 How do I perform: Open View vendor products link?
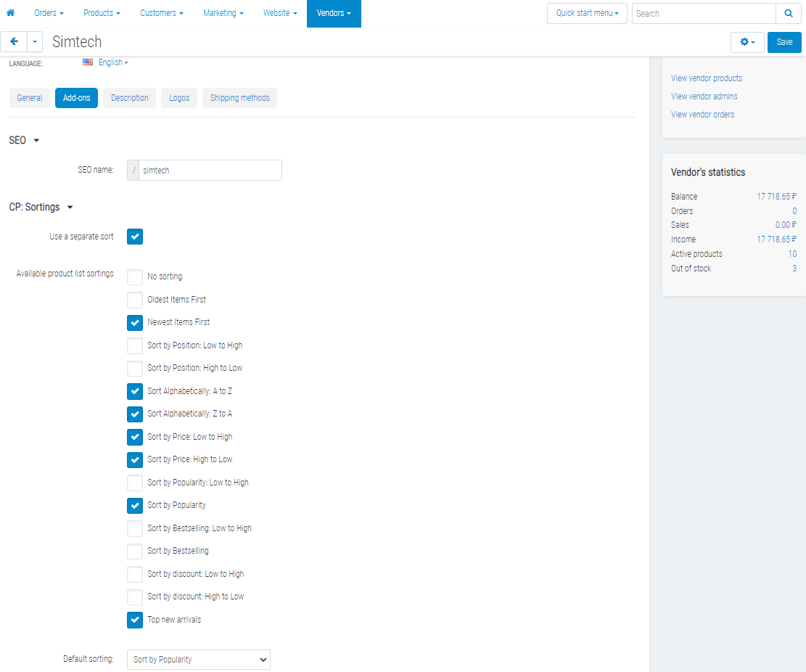(707, 78)
